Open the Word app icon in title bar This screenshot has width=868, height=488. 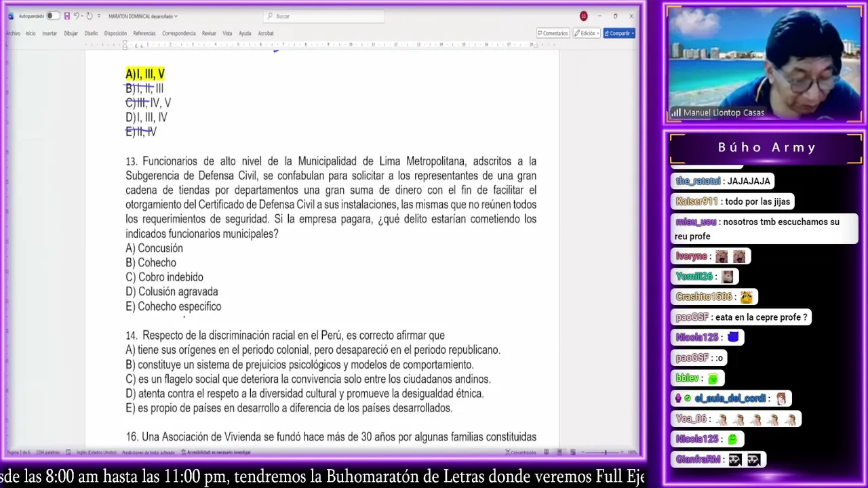point(10,16)
